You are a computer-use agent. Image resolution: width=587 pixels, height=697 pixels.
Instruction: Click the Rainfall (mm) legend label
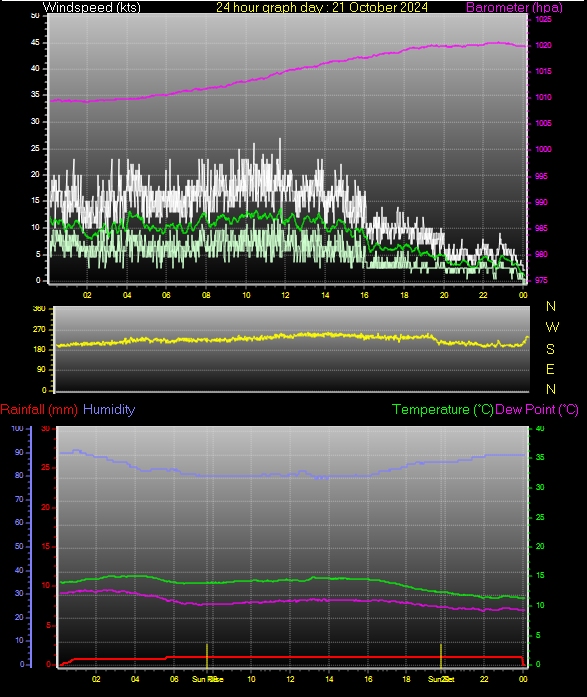point(39,409)
